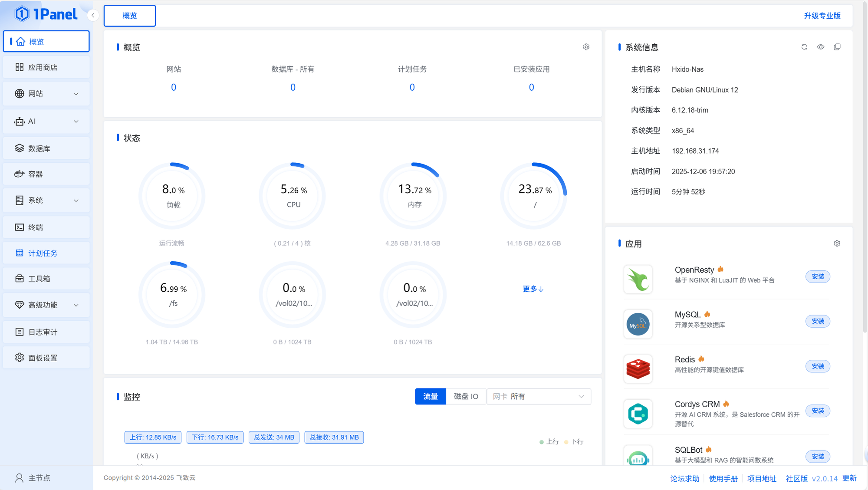868x490 pixels.
Task: Click the 升级专业版 link
Action: click(x=822, y=16)
